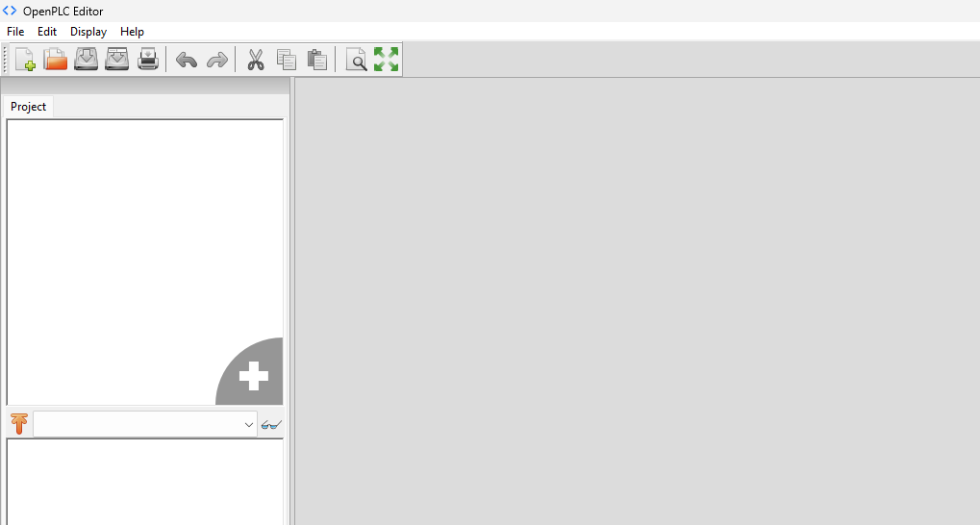The height and width of the screenshot is (525, 980).
Task: Open the File menu
Action: [x=15, y=32]
